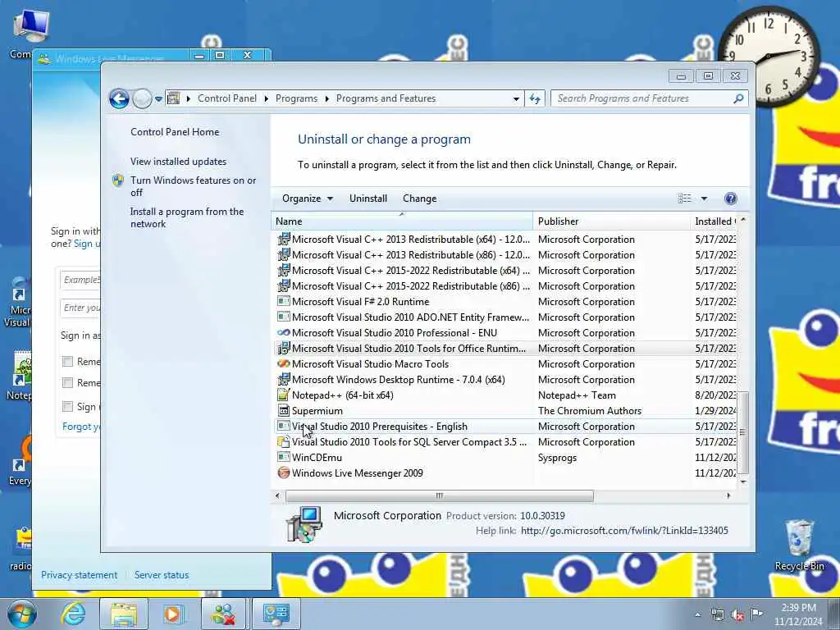840x630 pixels.
Task: Click the list scroll up arrow
Action: click(743, 220)
